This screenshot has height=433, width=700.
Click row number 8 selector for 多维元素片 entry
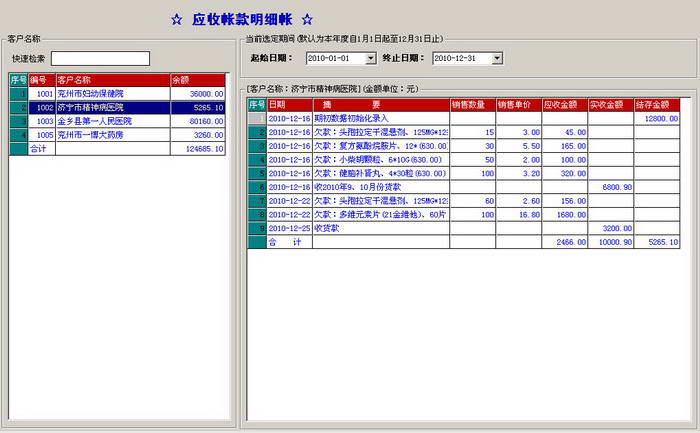pos(257,215)
